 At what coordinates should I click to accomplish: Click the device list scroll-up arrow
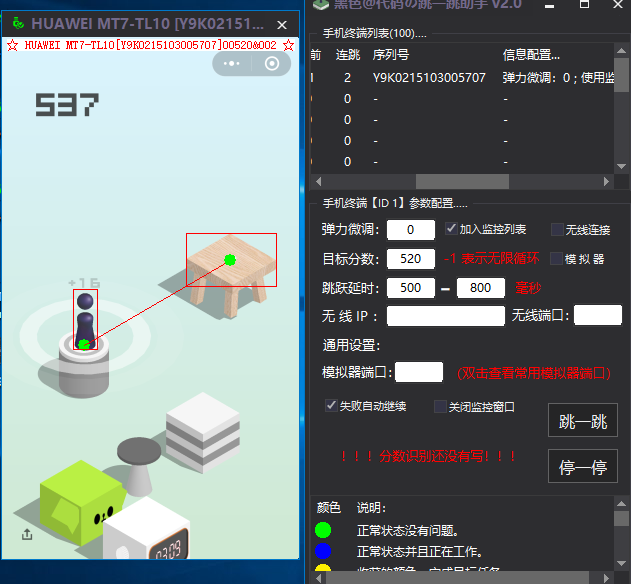(621, 51)
